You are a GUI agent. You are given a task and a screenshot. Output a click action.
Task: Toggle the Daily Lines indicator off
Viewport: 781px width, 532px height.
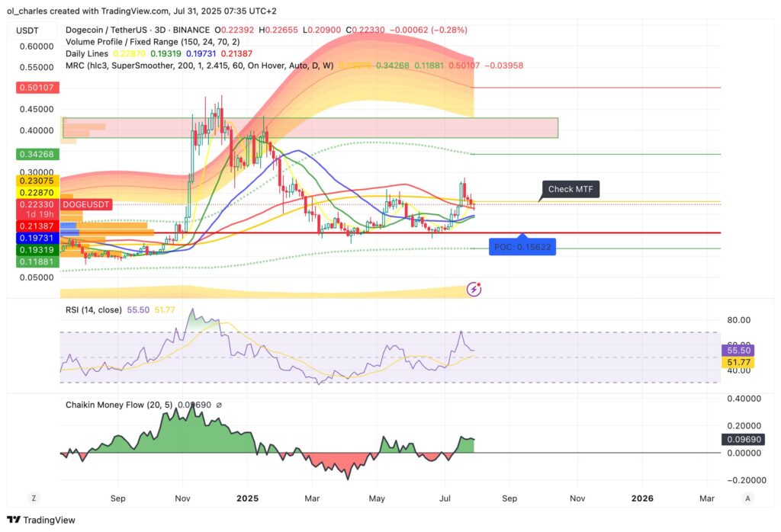click(x=82, y=54)
